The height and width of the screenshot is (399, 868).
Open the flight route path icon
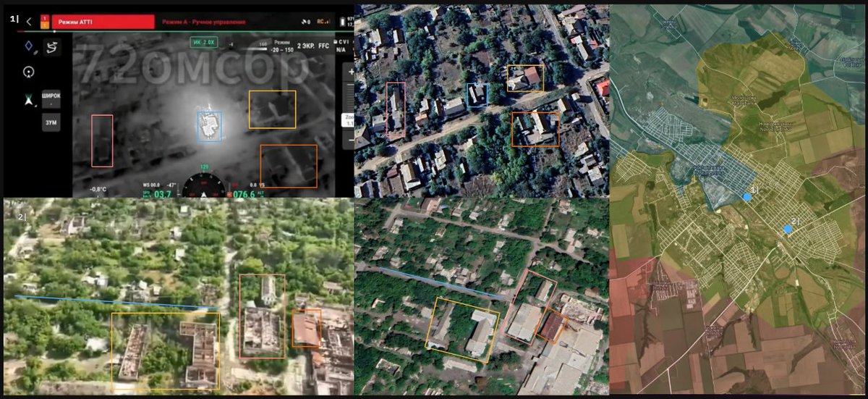[x=52, y=47]
